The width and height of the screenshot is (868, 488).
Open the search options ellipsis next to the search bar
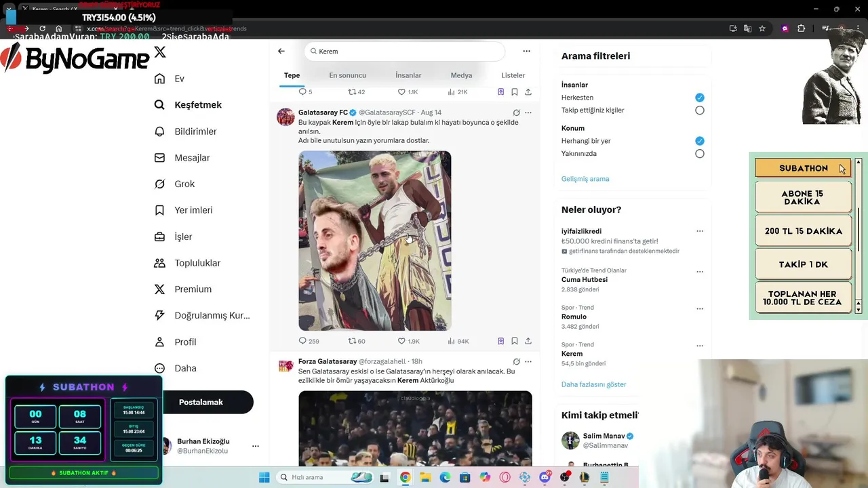[526, 51]
